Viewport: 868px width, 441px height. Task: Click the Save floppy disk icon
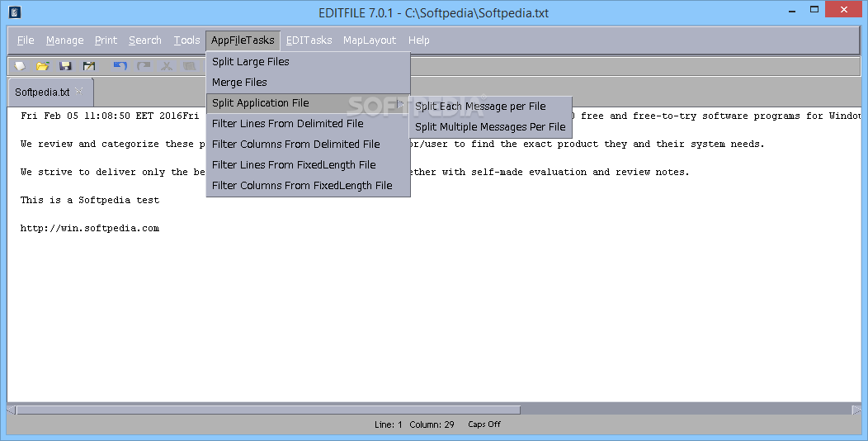coord(65,66)
